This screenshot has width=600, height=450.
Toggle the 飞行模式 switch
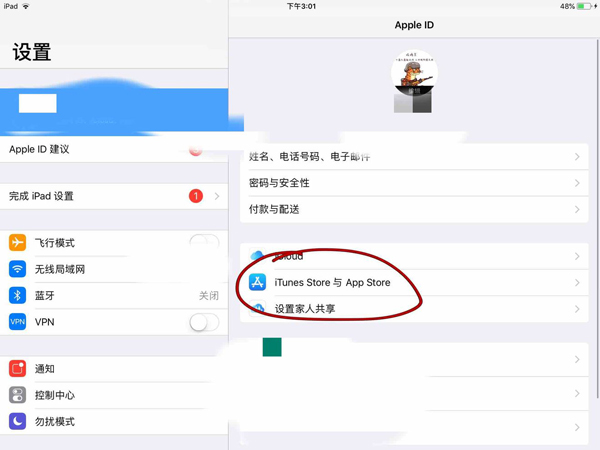pyautogui.click(x=204, y=242)
